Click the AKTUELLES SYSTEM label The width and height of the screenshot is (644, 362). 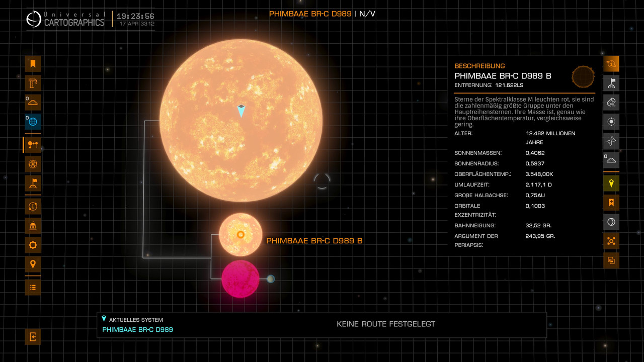tap(136, 320)
